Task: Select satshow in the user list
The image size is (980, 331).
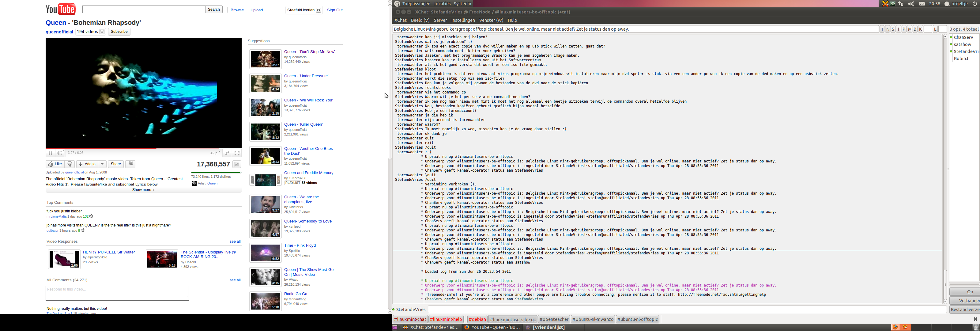Action: click(963, 44)
